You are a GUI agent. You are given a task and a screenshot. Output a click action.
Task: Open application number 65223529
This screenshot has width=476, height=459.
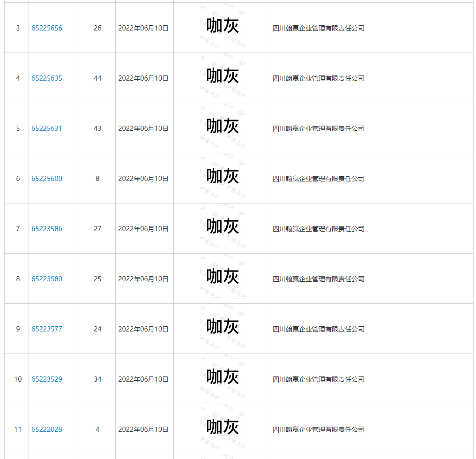click(47, 379)
